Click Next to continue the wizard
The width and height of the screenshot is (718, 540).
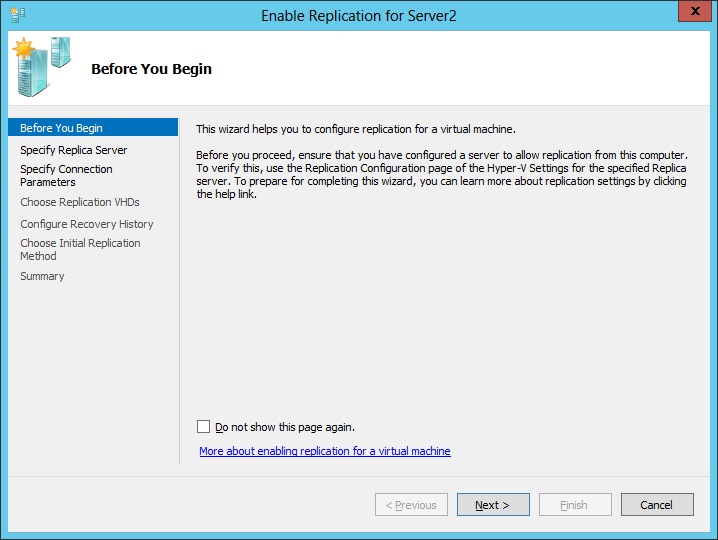tap(493, 505)
